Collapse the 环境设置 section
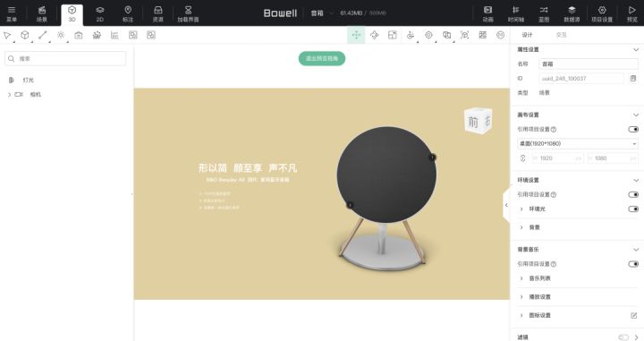The height and width of the screenshot is (341, 644). point(636,180)
